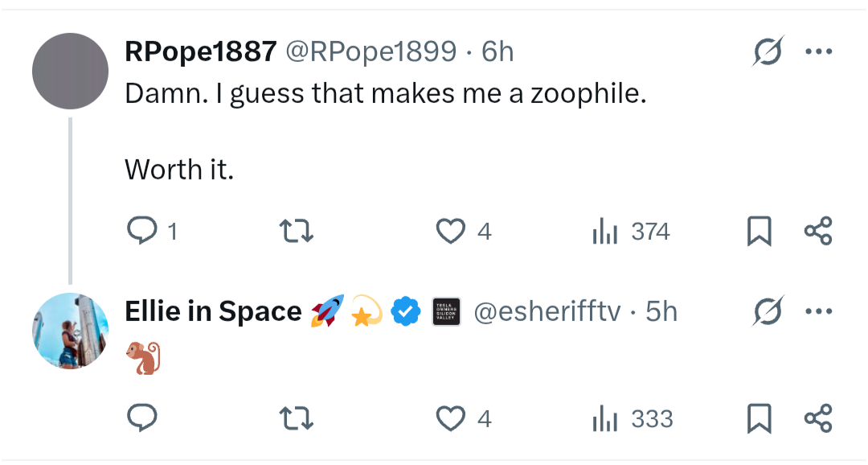
Task: Bookmark RPope1887's tweet
Action: 759,231
